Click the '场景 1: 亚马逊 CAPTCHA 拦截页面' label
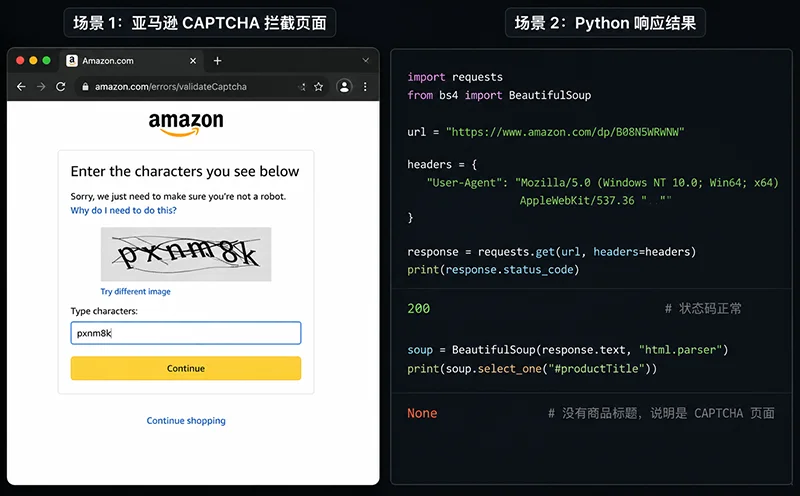 pyautogui.click(x=200, y=23)
